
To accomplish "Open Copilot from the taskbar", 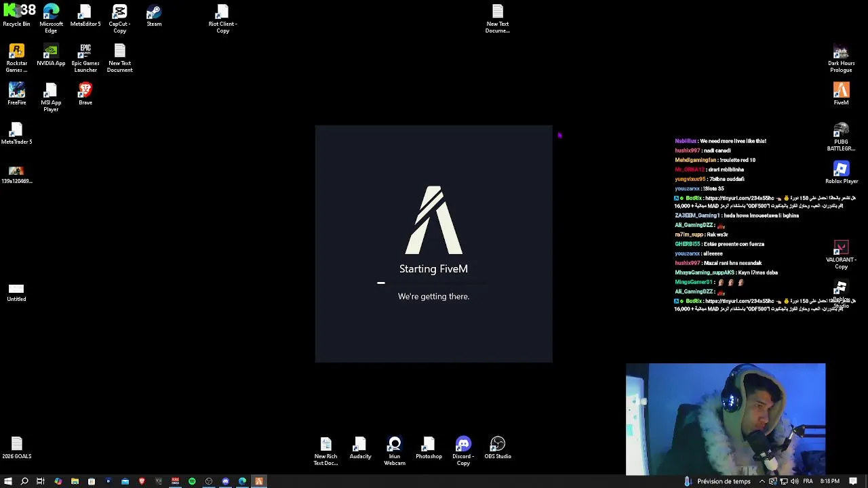I will pos(58,481).
